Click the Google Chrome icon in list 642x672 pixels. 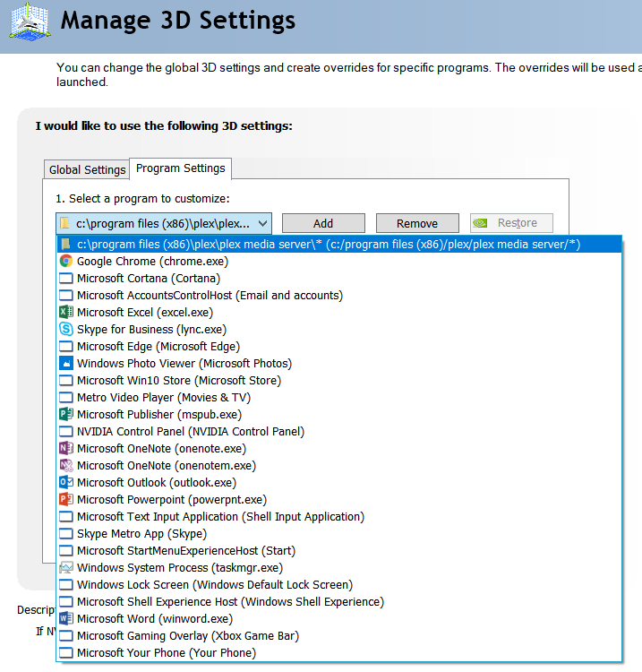(66, 261)
